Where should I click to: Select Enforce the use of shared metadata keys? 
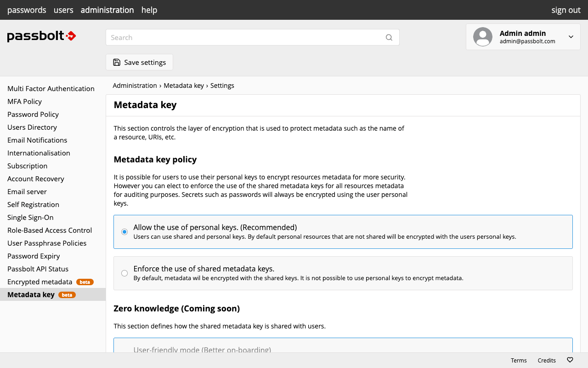124,273
